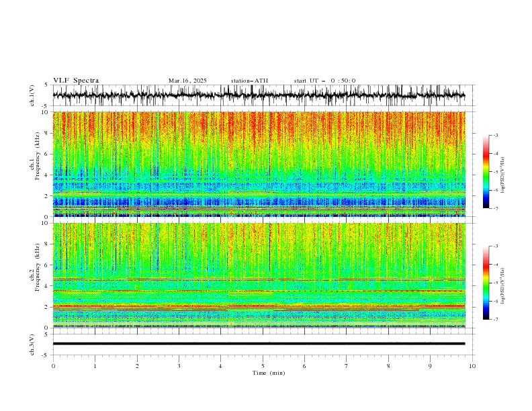Viewport: 532px width, 411px height.
Task: Click the ch.1 spectrogram panel
Action: (259, 164)
